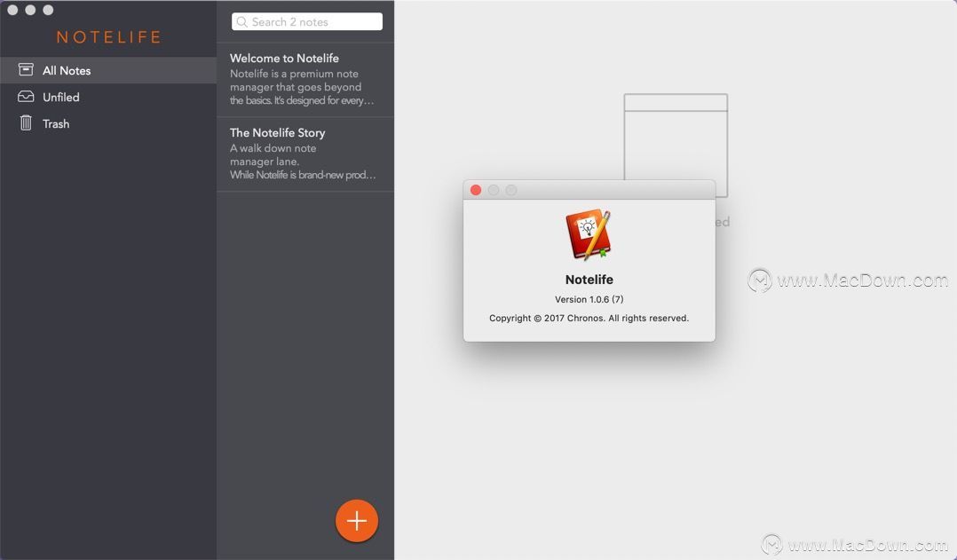Click the Trash bin icon

pyautogui.click(x=26, y=123)
